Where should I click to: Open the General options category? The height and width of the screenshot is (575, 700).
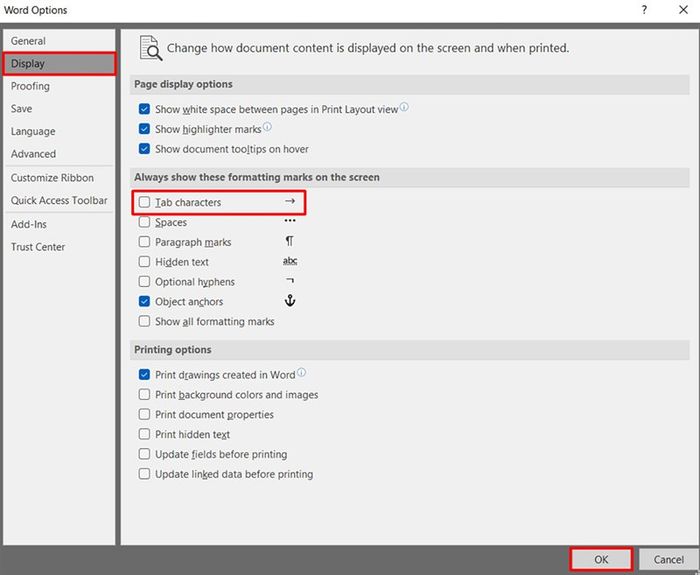coord(59,41)
